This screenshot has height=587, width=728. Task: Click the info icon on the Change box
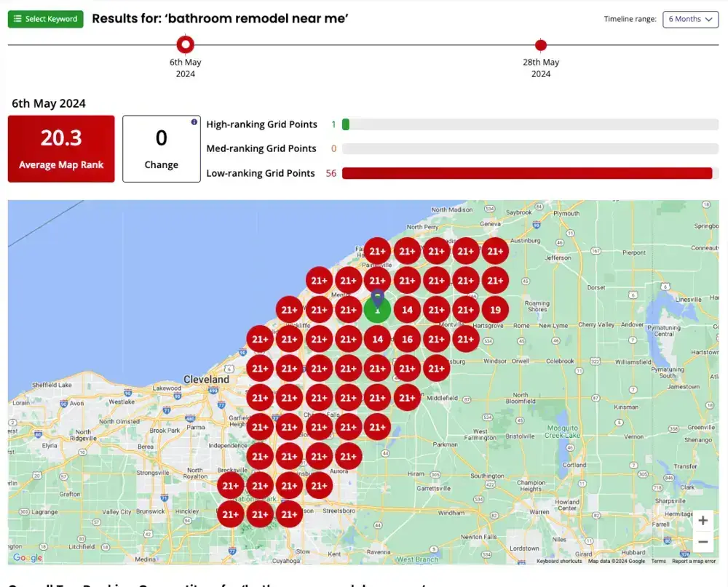click(194, 122)
